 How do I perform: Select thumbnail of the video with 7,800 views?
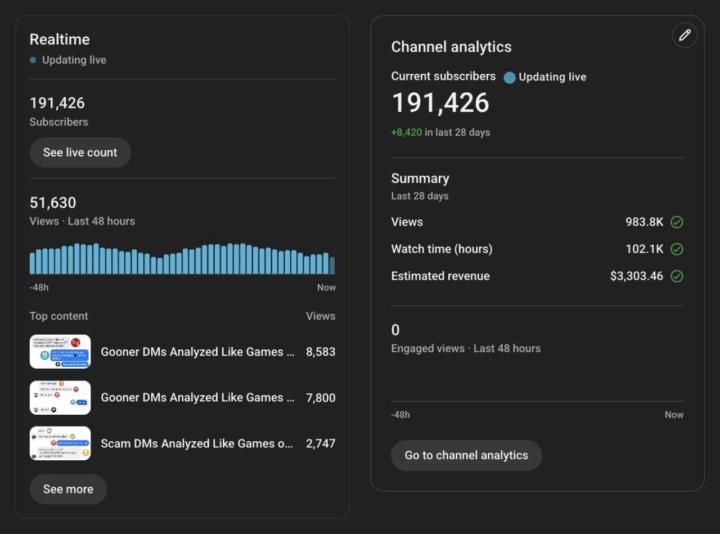(60, 398)
